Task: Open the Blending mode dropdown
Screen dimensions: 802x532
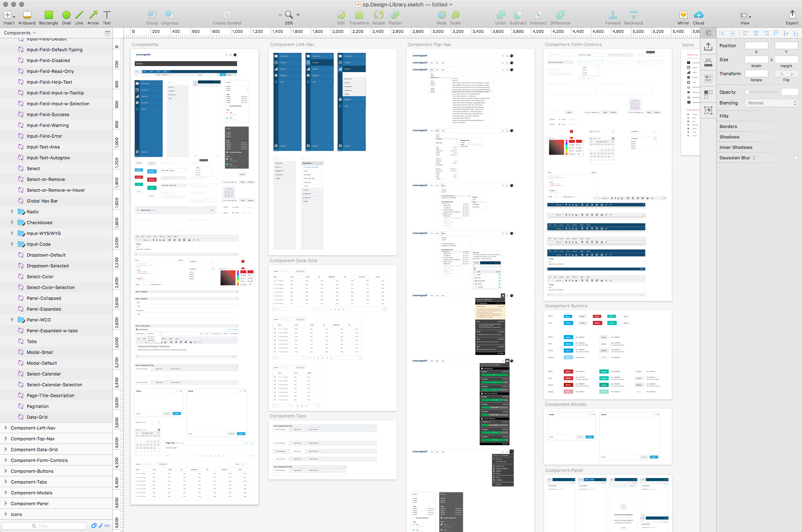Action: (x=772, y=103)
